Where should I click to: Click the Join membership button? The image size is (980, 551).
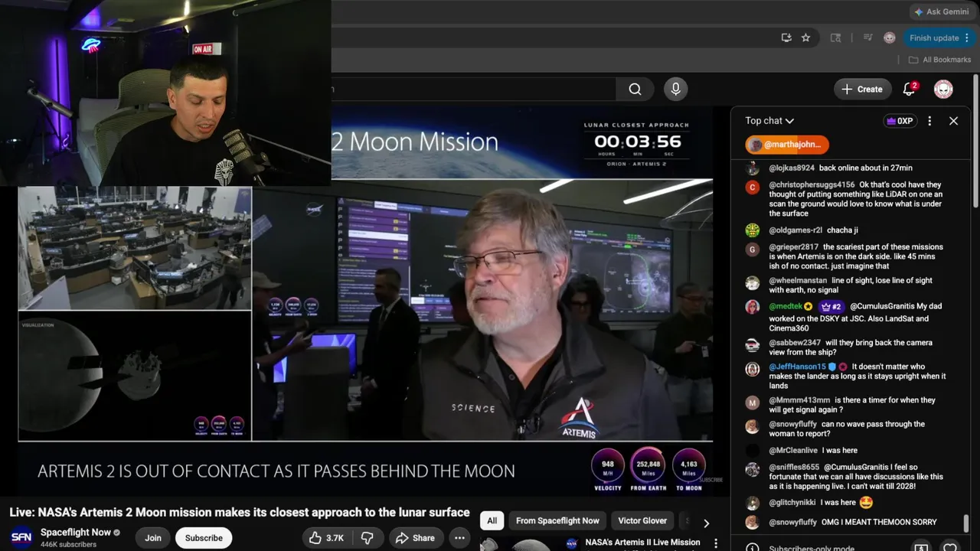pos(153,538)
